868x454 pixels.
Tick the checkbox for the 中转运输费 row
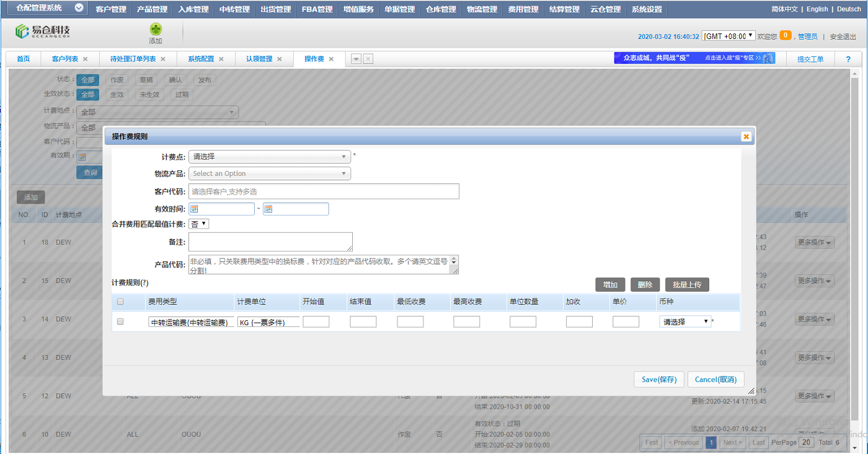120,321
